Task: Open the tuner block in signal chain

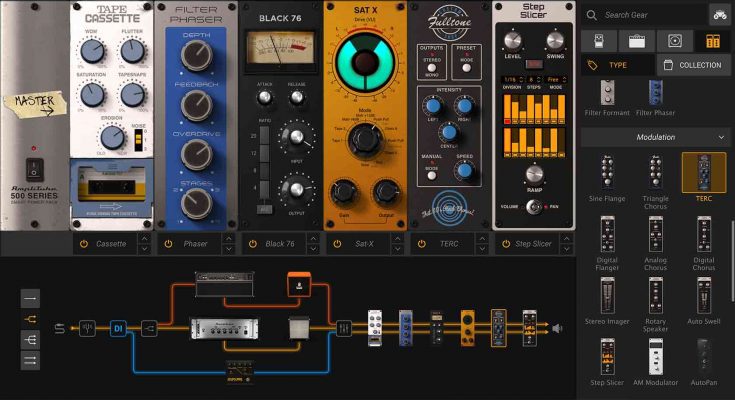Action: point(88,327)
